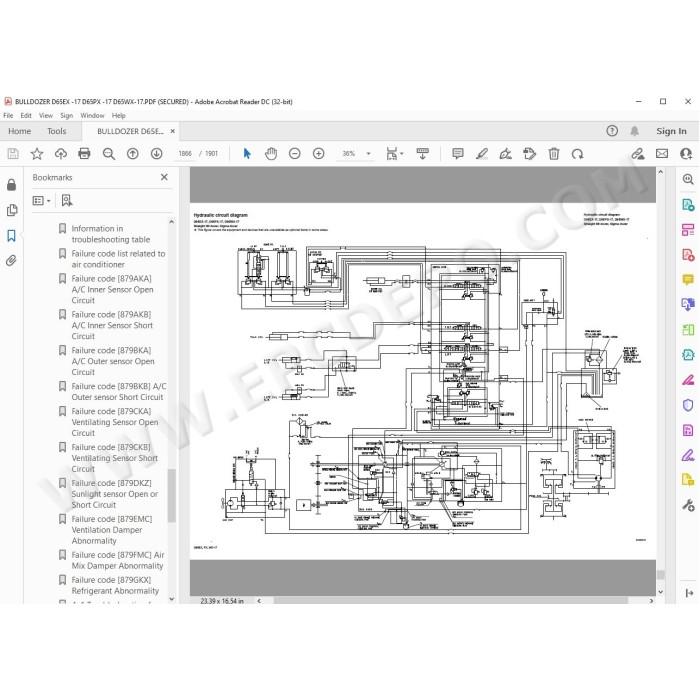Find current bookmark icon

[67, 200]
